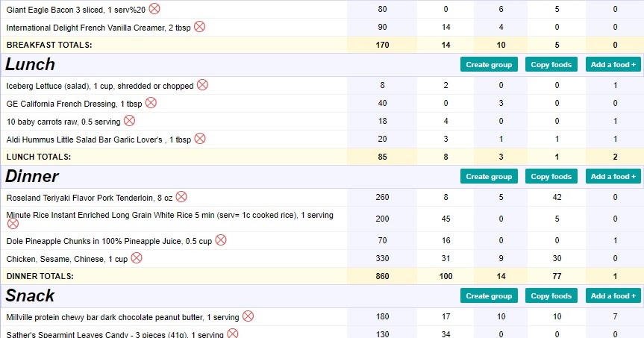
Task: Add a food to Dinner
Action: [x=613, y=177]
